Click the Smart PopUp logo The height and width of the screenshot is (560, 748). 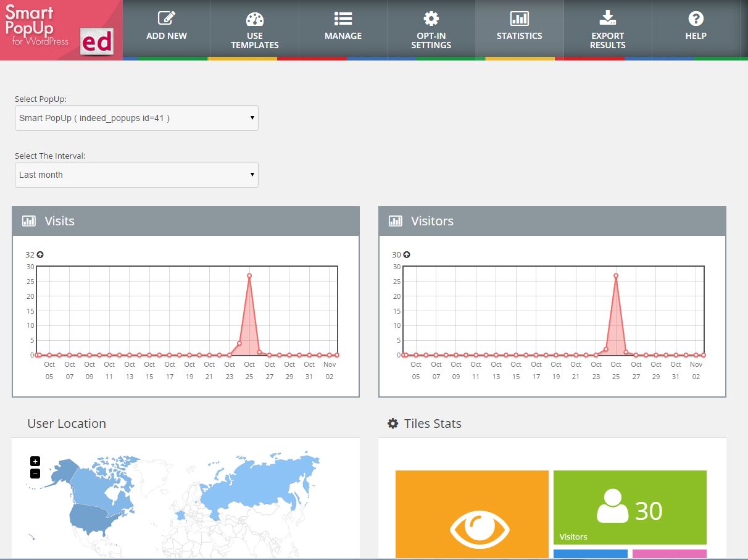(x=61, y=30)
